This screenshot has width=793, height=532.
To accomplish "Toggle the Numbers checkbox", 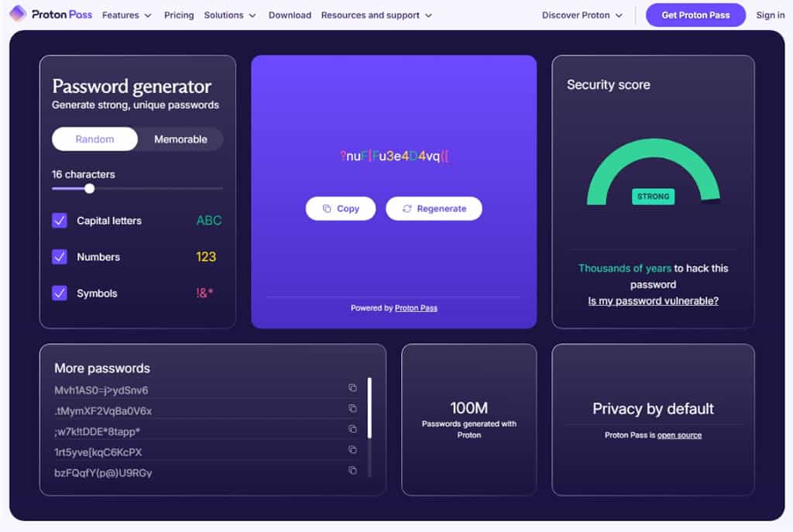I will [60, 257].
